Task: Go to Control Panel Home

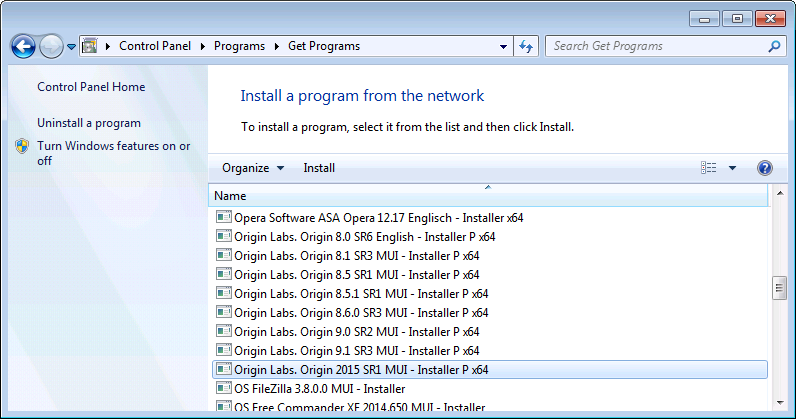Action: coord(91,87)
